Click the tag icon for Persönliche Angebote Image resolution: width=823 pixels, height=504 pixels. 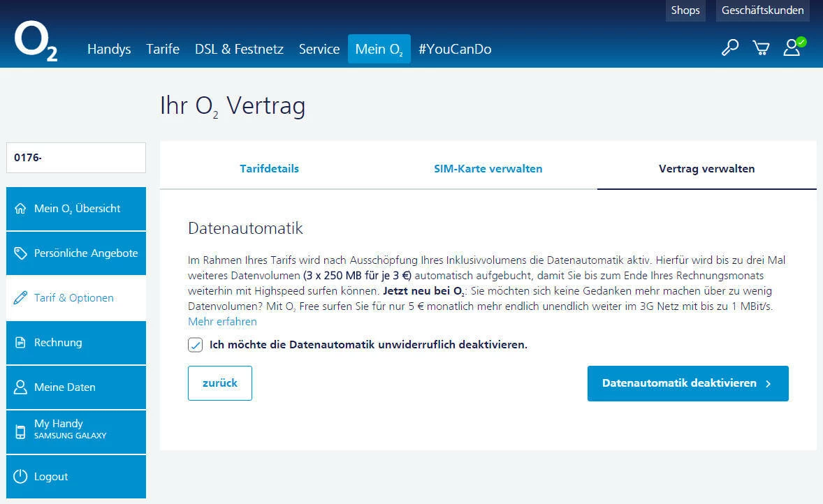20,253
